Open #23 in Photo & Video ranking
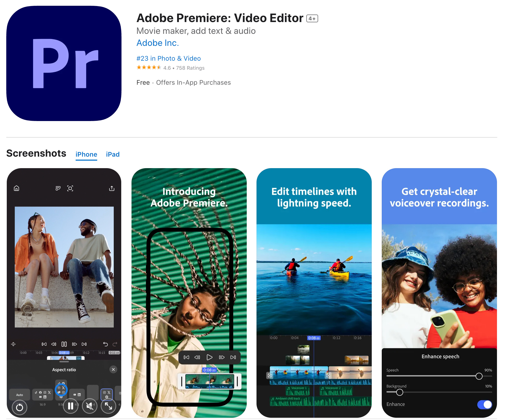Screen dimensions: 512x420 [169, 58]
